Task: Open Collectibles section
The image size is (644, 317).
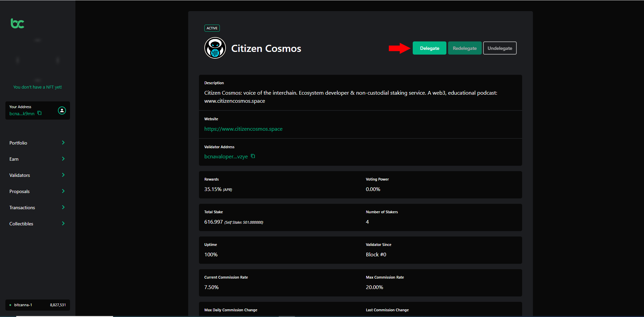Action: pos(21,224)
